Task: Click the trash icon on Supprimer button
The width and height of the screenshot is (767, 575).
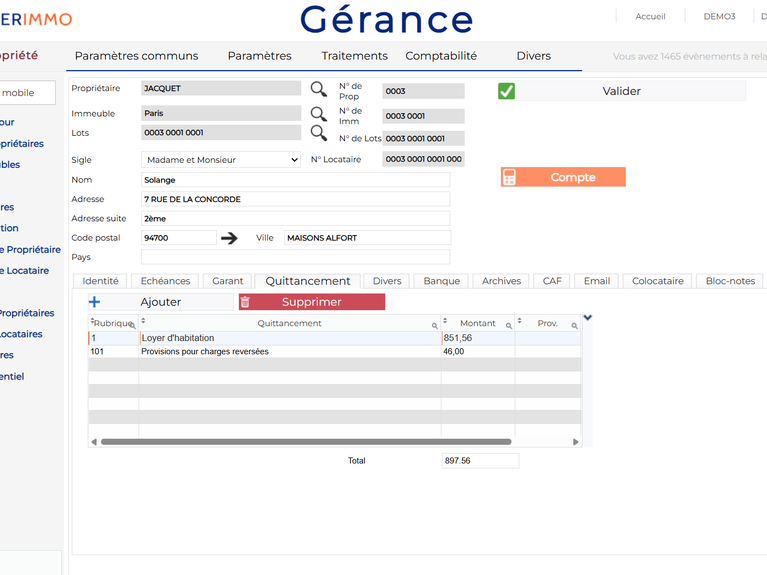Action: coord(245,302)
